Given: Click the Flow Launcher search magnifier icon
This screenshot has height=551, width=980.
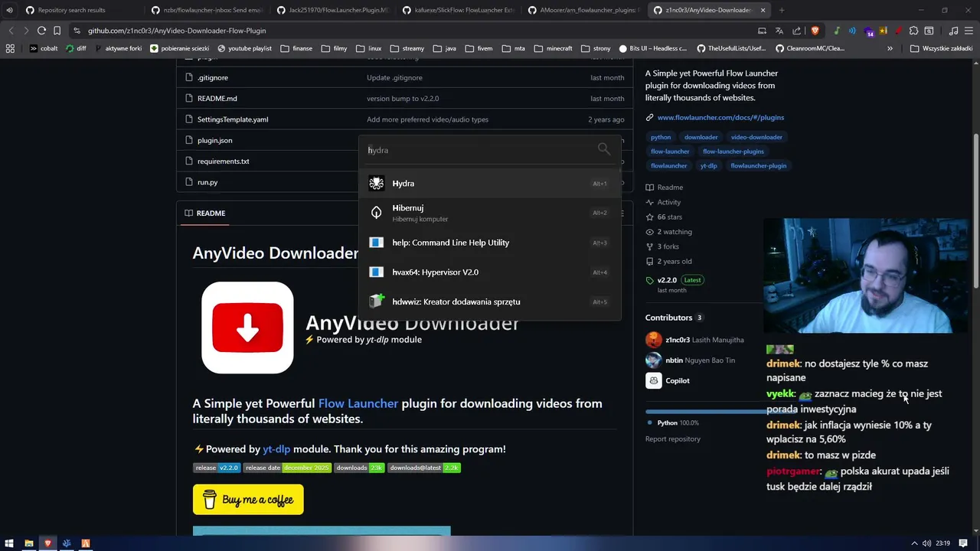Looking at the screenshot, I should [x=604, y=150].
